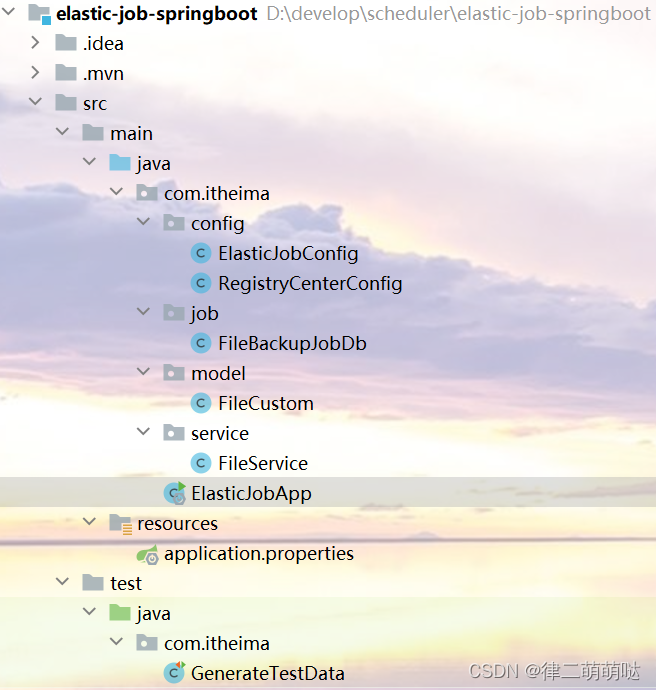
Task: Click the blue java sources root icon
Action: pyautogui.click(x=120, y=163)
